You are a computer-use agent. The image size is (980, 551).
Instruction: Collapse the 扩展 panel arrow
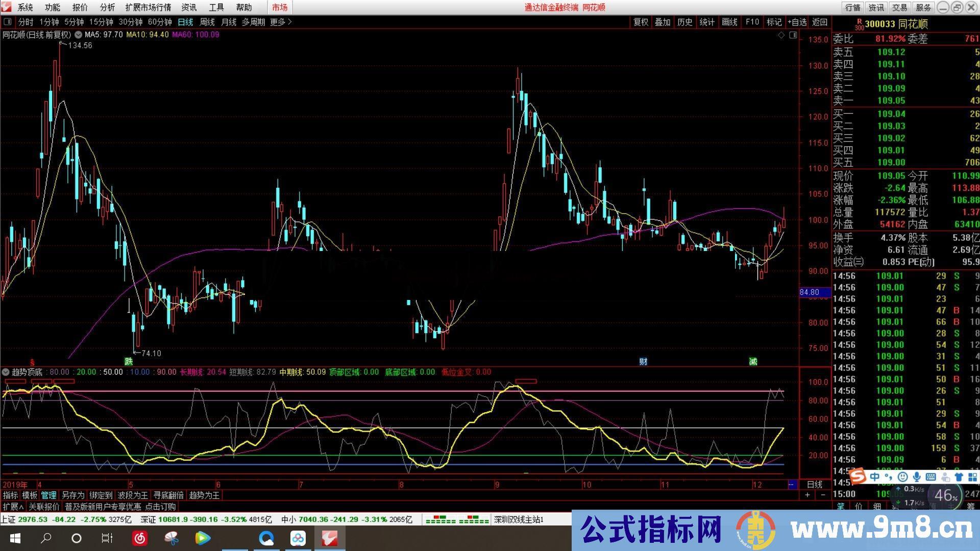click(13, 507)
